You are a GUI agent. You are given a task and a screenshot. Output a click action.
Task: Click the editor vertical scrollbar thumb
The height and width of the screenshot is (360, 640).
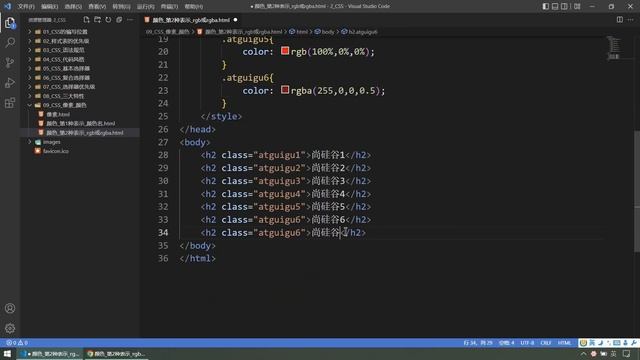click(637, 192)
